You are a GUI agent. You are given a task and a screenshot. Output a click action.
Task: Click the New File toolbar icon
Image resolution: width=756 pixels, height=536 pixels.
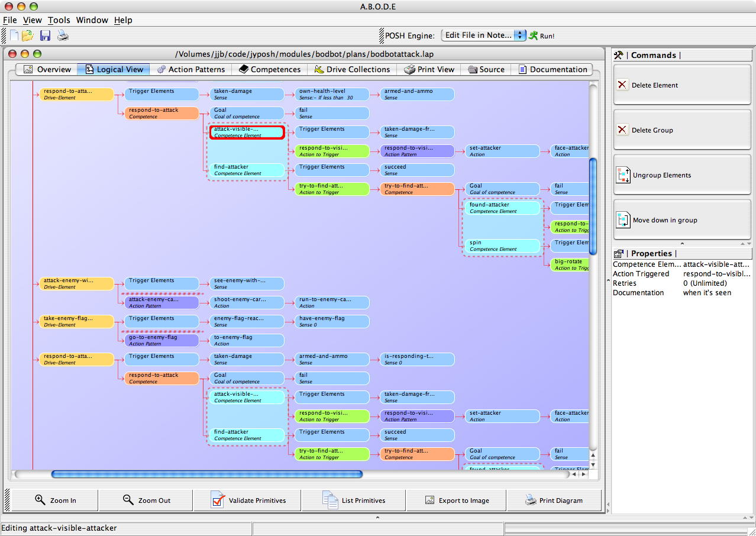[x=14, y=35]
